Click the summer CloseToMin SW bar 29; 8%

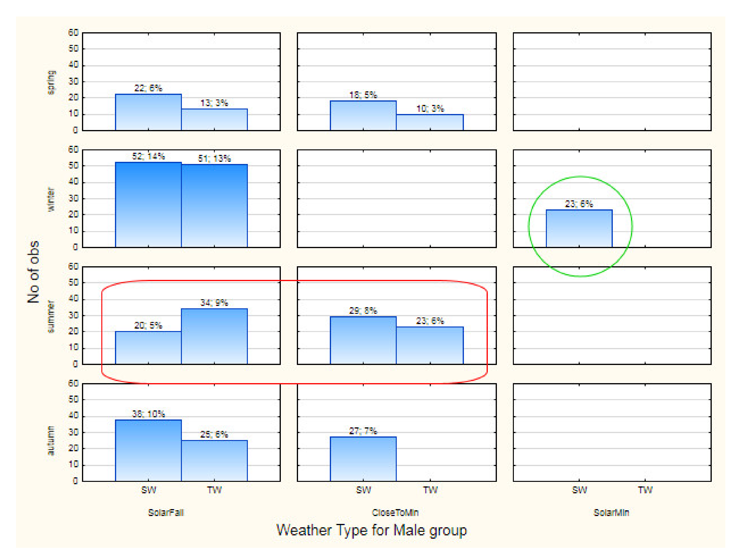[363, 340]
